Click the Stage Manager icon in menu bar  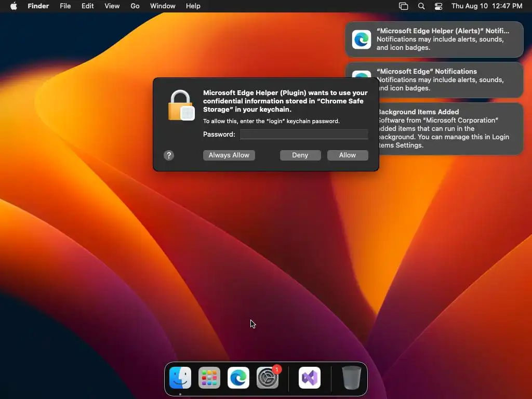(x=403, y=6)
